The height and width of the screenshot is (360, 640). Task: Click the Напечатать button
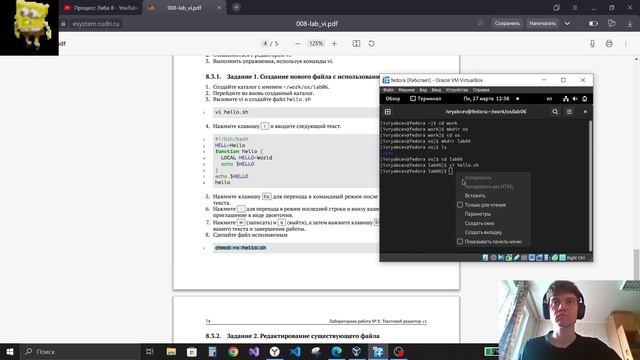click(542, 23)
